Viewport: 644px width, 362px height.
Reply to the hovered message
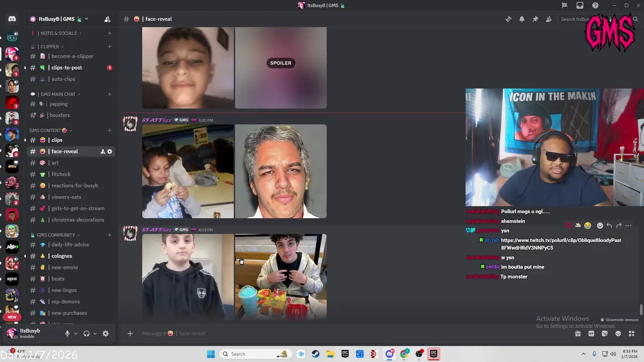pos(609,226)
